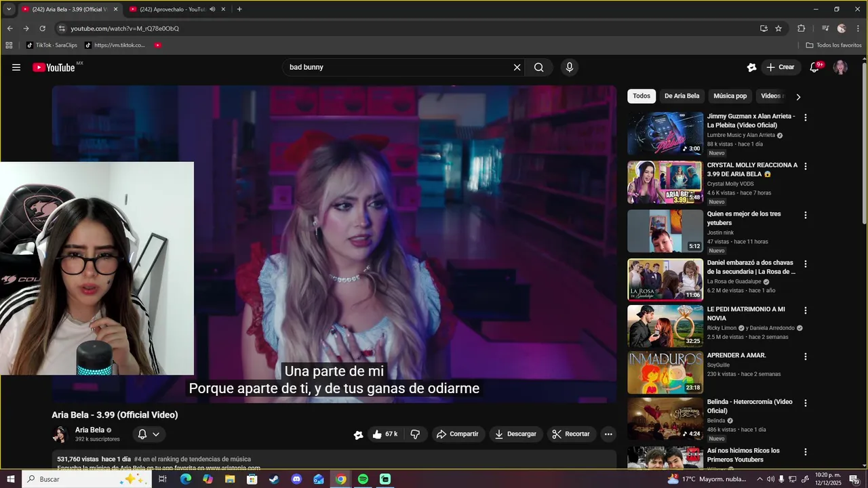
Task: Open Chrome three-dot menu
Action: pyautogui.click(x=858, y=28)
